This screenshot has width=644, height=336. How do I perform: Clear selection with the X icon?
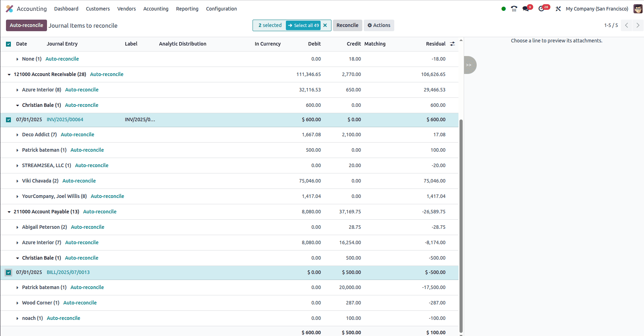325,25
